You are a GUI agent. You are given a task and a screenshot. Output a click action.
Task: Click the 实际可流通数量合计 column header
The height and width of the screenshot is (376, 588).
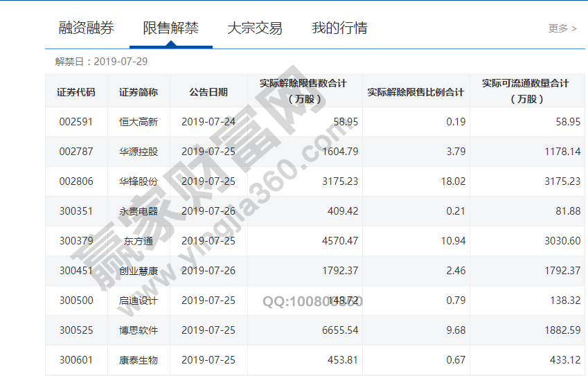pos(526,91)
